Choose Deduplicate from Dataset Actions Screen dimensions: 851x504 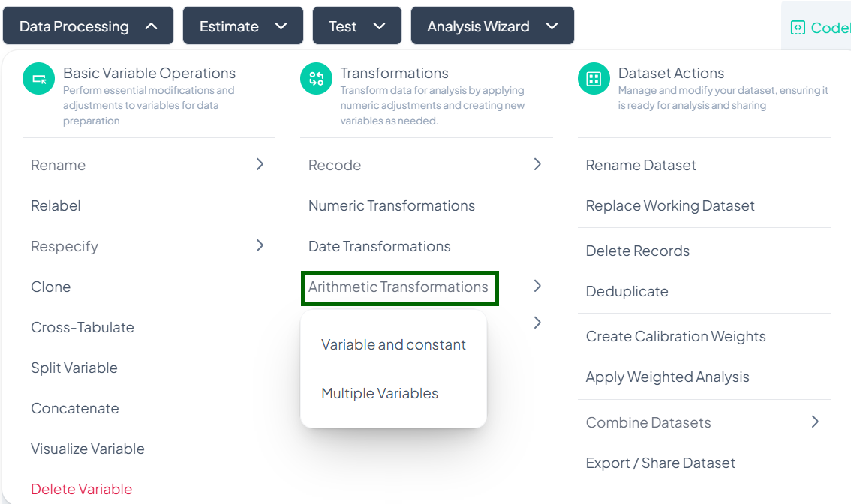(x=627, y=291)
